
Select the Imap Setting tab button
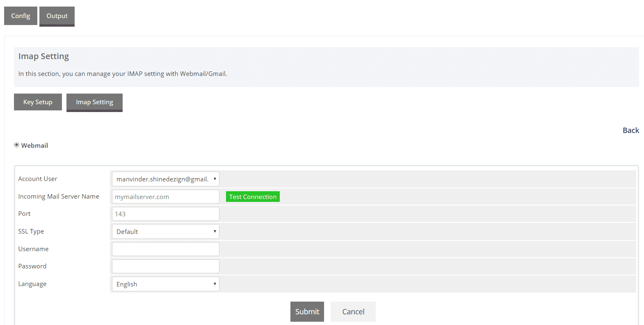click(x=94, y=102)
